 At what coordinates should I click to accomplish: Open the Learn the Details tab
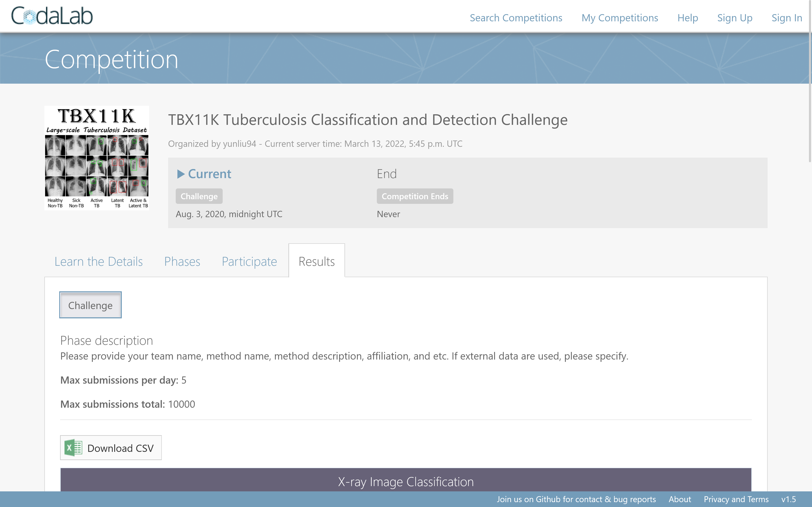(98, 262)
